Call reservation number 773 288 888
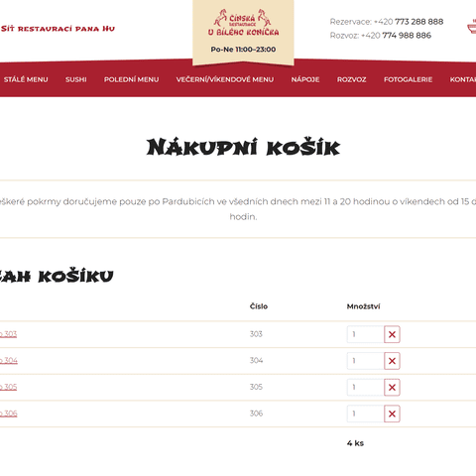 pos(418,22)
